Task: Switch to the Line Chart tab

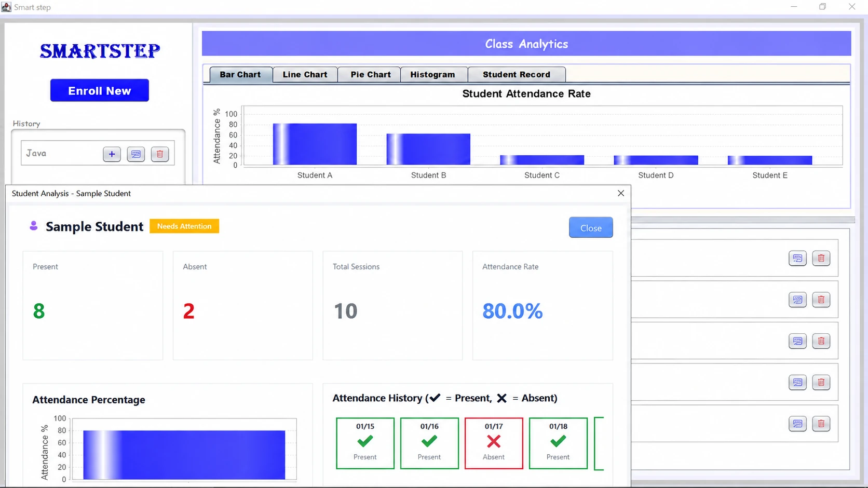Action: coord(305,75)
